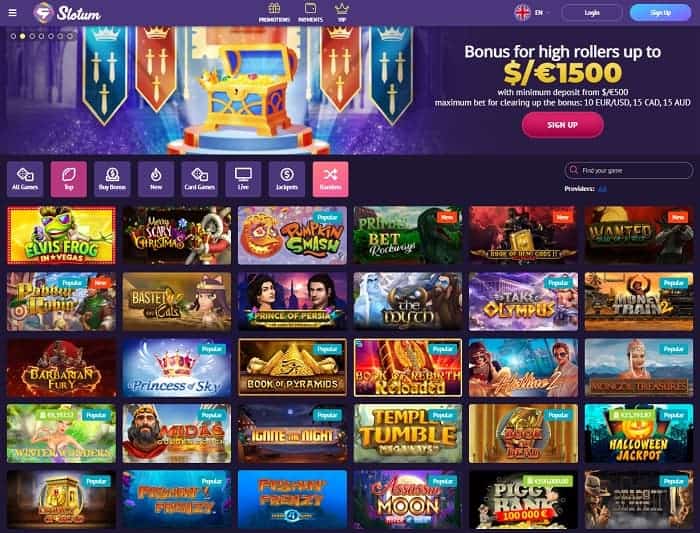The height and width of the screenshot is (533, 700).
Task: Focus the Find your game search field
Action: (x=629, y=171)
